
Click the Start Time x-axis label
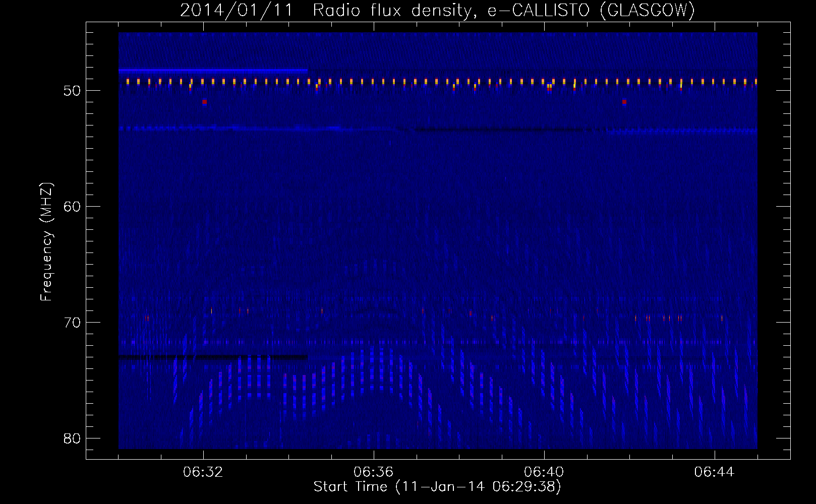(x=437, y=487)
